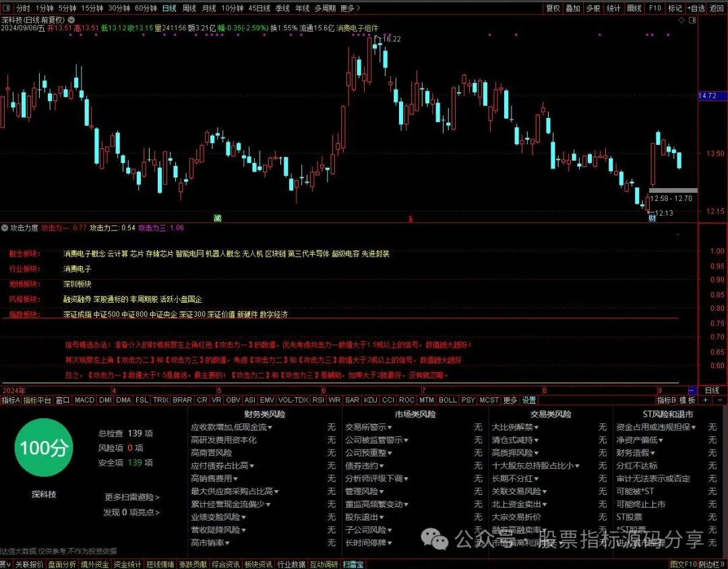Click the small window icon right of the diamond

click(x=693, y=20)
